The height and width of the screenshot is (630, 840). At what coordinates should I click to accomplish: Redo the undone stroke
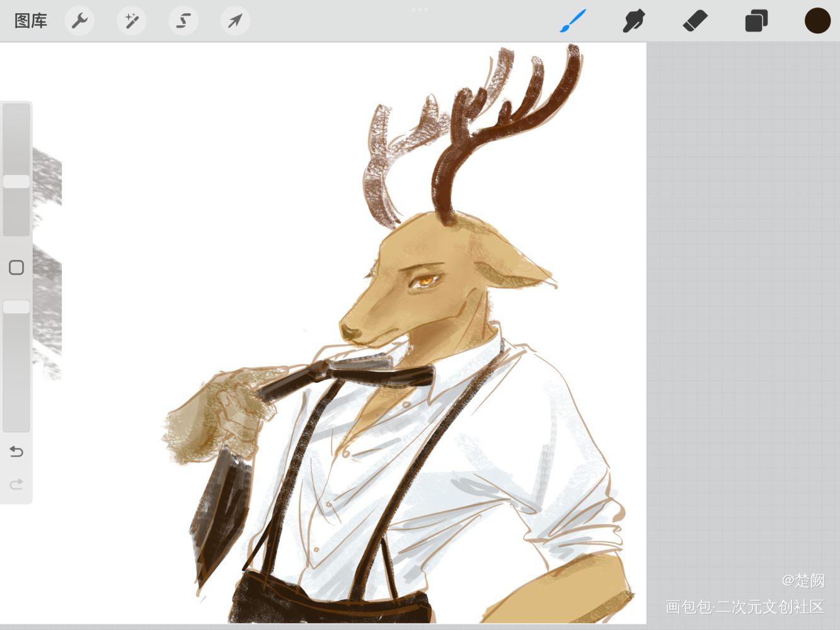(16, 484)
